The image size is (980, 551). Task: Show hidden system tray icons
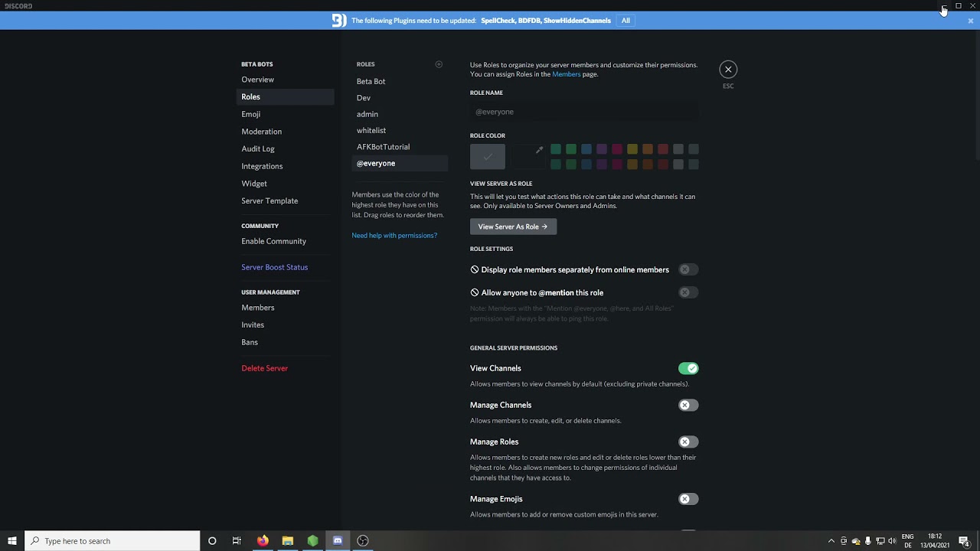pos(831,541)
